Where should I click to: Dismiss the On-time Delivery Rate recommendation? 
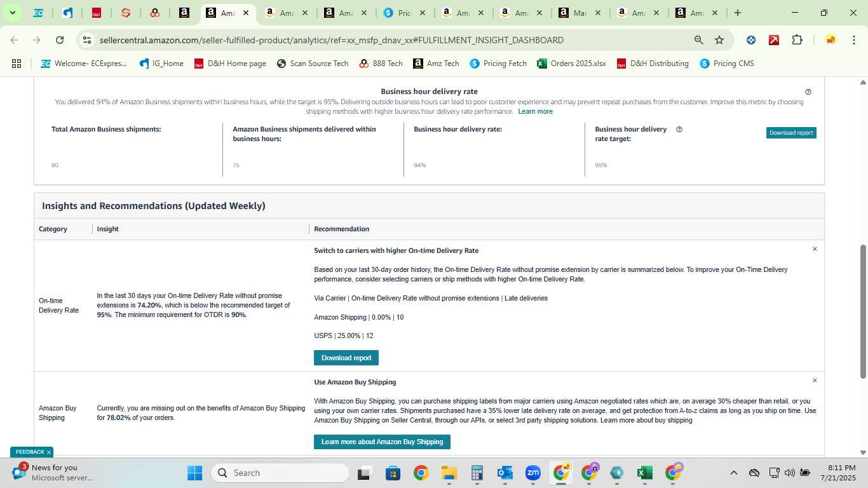815,249
